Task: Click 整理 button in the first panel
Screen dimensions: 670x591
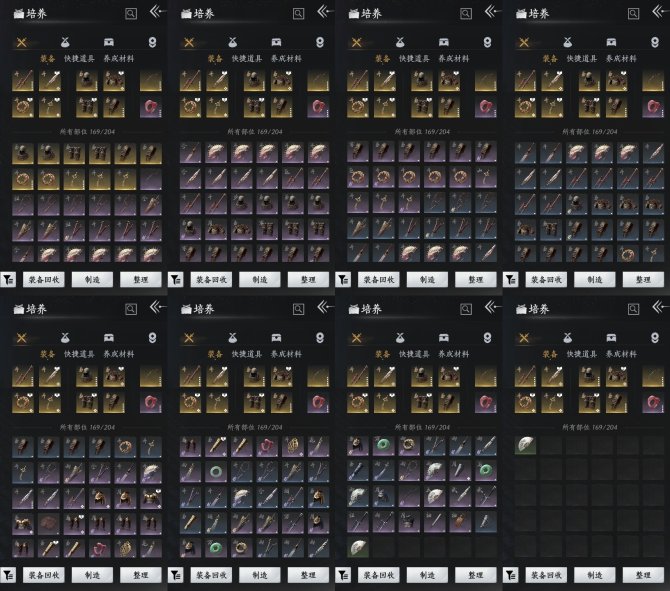Action: point(141,280)
